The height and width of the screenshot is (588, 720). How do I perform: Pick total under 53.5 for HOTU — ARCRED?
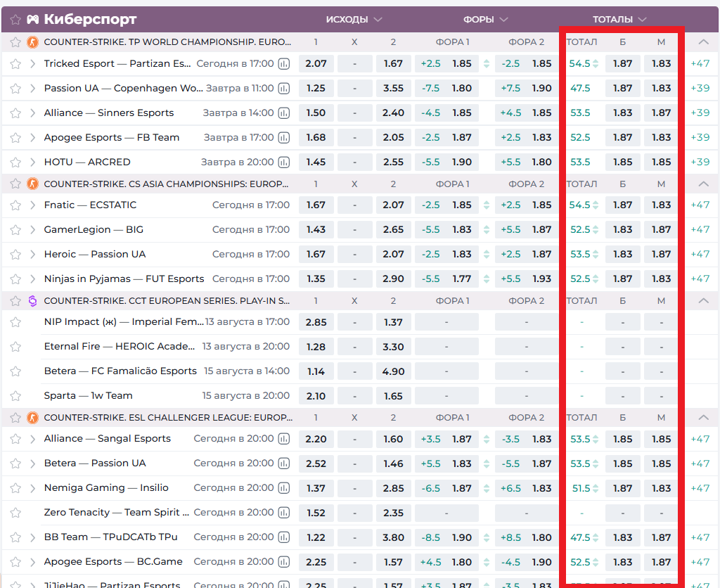coord(661,162)
